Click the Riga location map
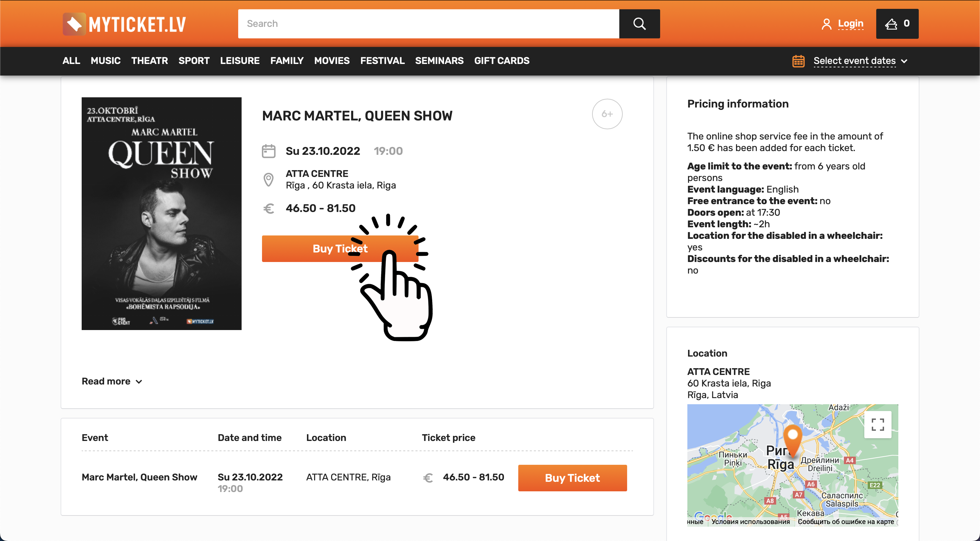 793,465
